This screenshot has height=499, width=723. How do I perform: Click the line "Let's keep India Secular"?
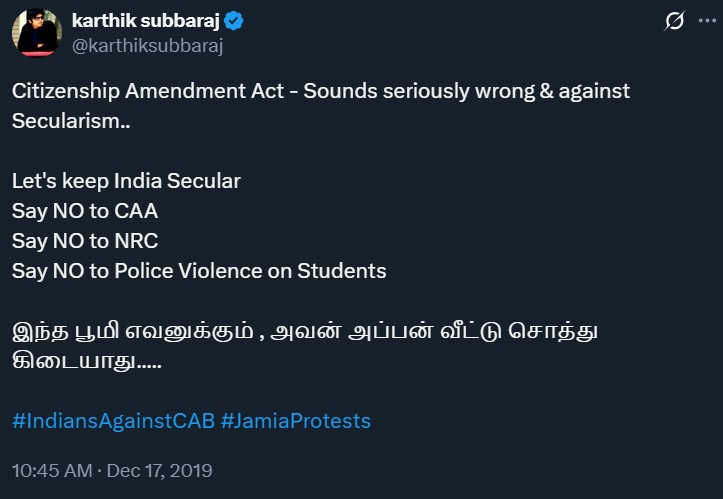point(126,181)
